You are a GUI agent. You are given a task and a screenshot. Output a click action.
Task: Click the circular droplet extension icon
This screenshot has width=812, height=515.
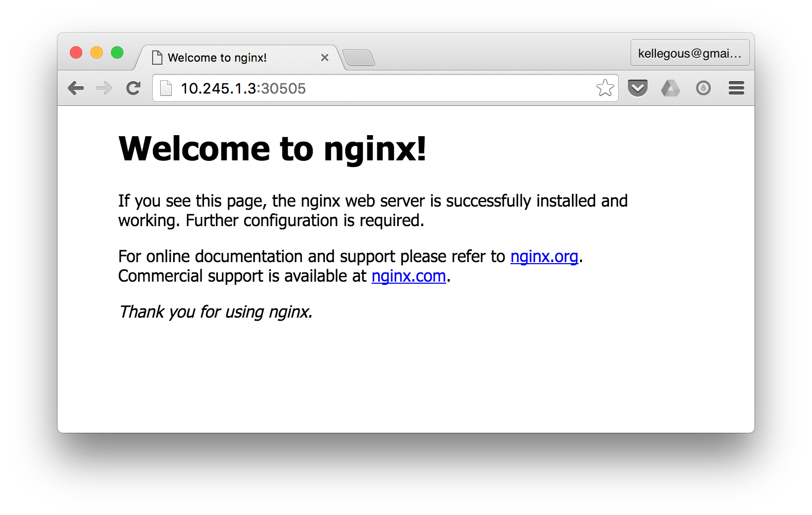[x=703, y=88]
